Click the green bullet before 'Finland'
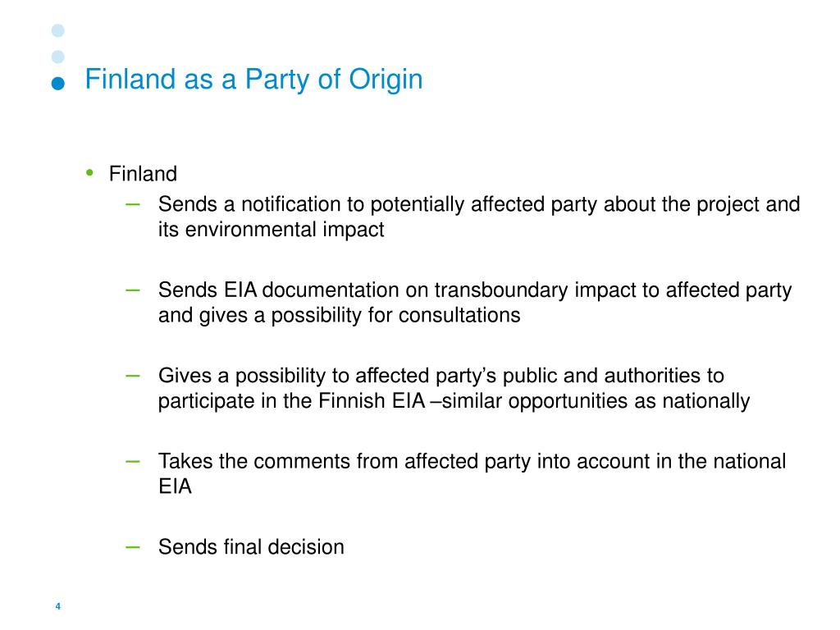Image resolution: width=840 pixels, height=630 pixels. click(x=89, y=172)
